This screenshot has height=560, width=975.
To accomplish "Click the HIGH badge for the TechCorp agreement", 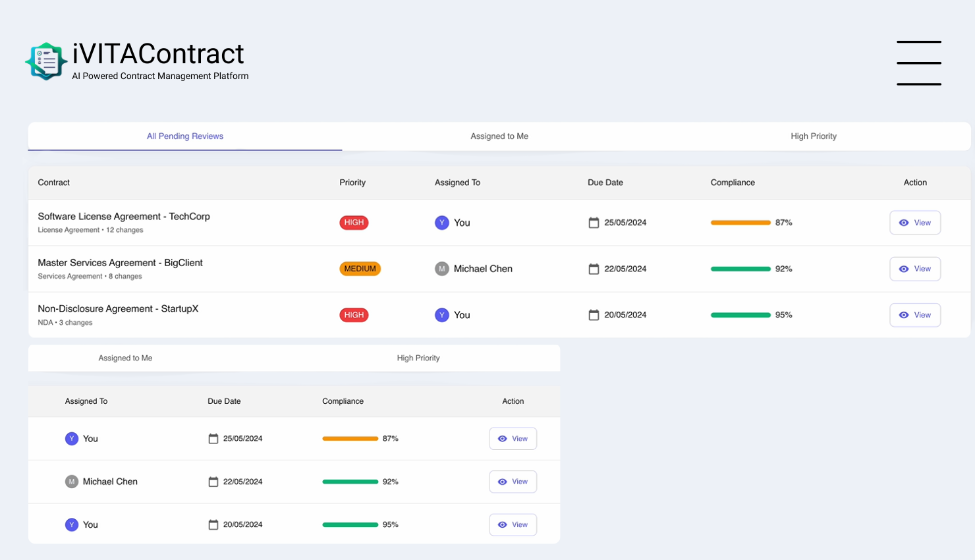I will point(354,223).
